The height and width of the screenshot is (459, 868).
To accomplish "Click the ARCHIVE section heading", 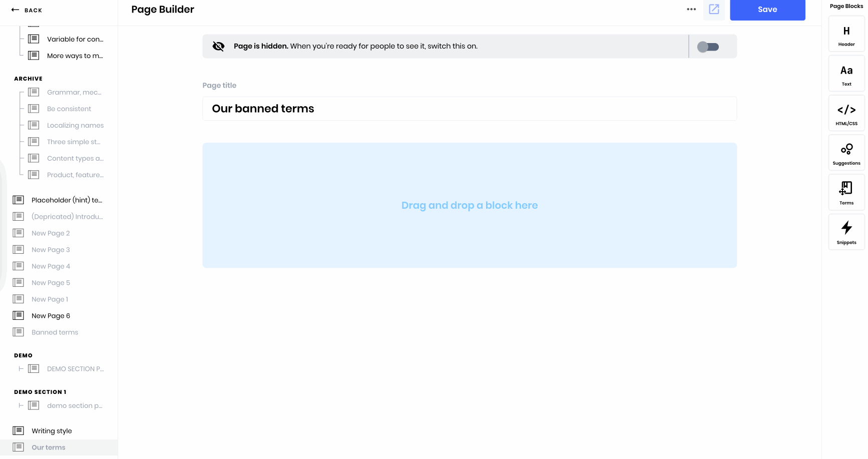I will point(28,79).
